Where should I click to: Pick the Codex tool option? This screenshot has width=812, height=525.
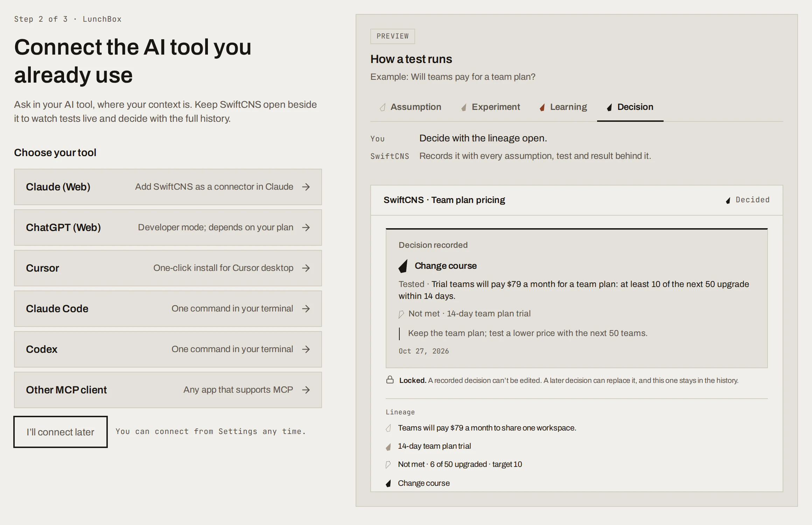pos(168,349)
